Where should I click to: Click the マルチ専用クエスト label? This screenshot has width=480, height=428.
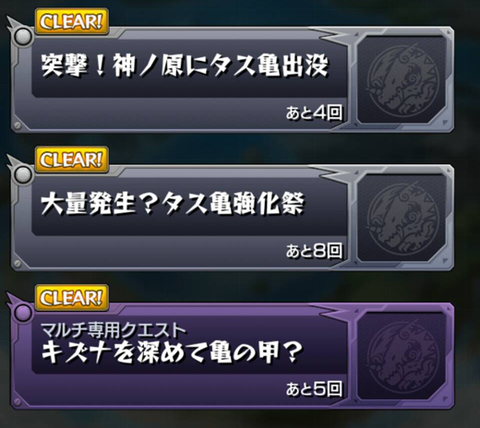(x=113, y=330)
